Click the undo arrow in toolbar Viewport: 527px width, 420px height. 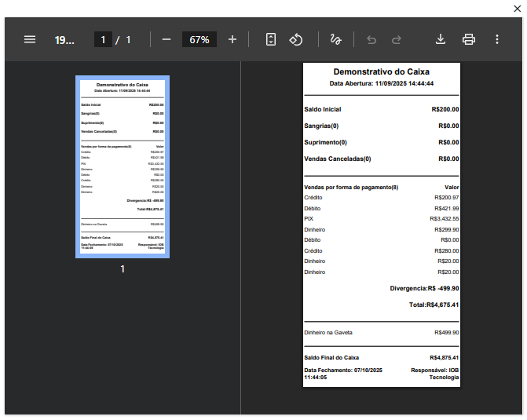[371, 39]
